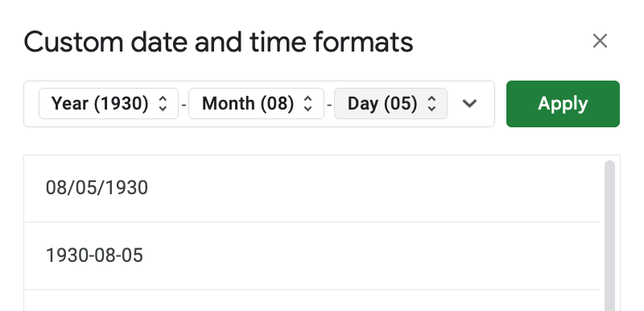Click empty space in the 1930-08-05 row

click(x=369, y=256)
